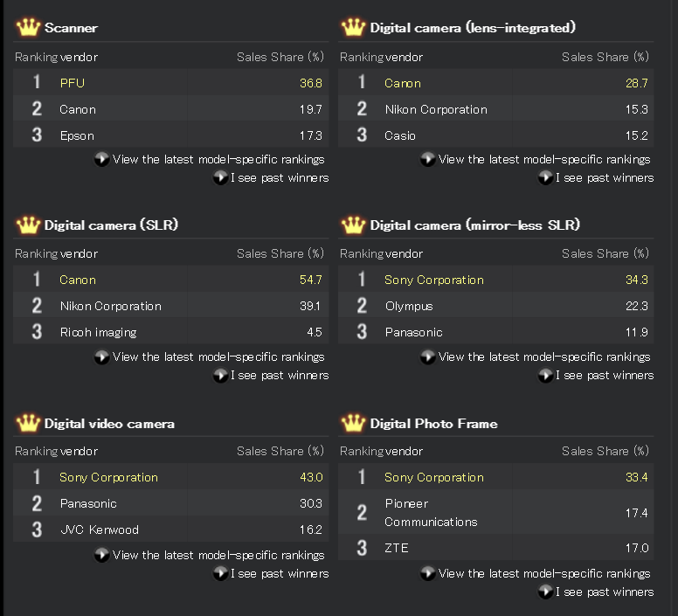Click the crown icon beside Scanner

coord(28,27)
